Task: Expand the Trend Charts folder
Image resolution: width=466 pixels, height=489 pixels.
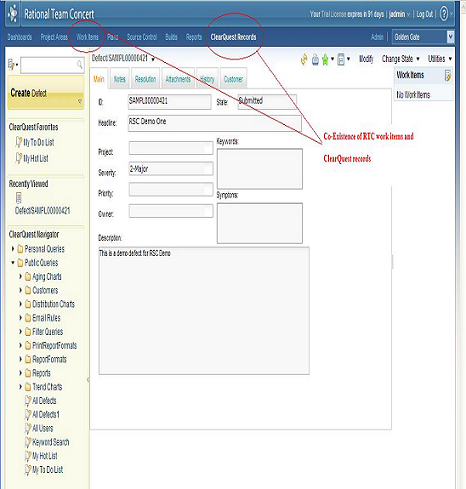Action: [20, 387]
